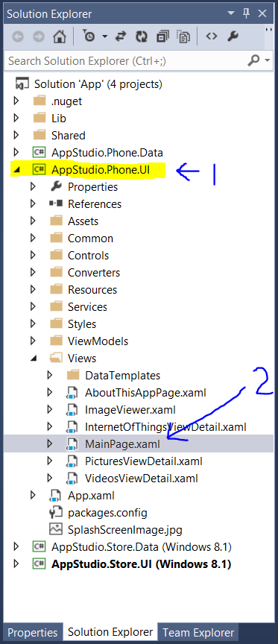Select the Resources folder
The width and height of the screenshot is (278, 644).
(x=92, y=290)
